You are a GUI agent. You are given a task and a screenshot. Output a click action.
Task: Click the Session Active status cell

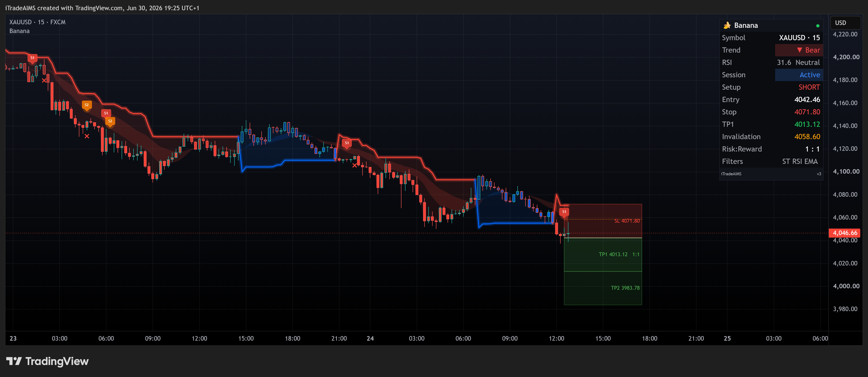(x=799, y=75)
